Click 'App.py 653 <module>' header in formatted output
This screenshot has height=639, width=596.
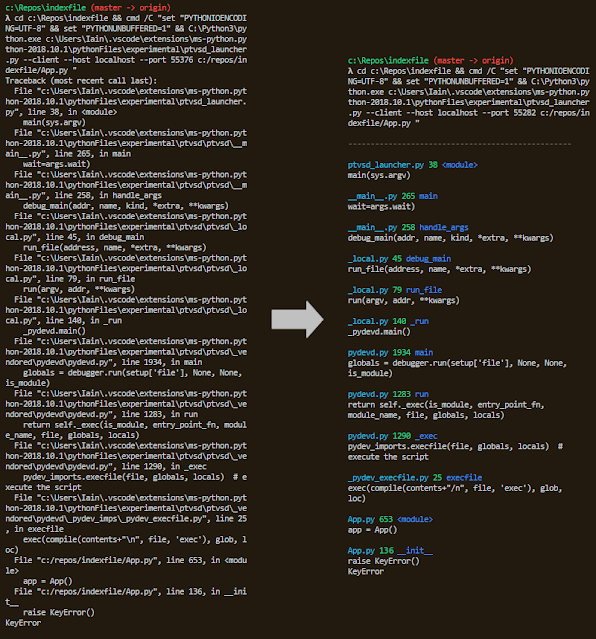click(390, 519)
